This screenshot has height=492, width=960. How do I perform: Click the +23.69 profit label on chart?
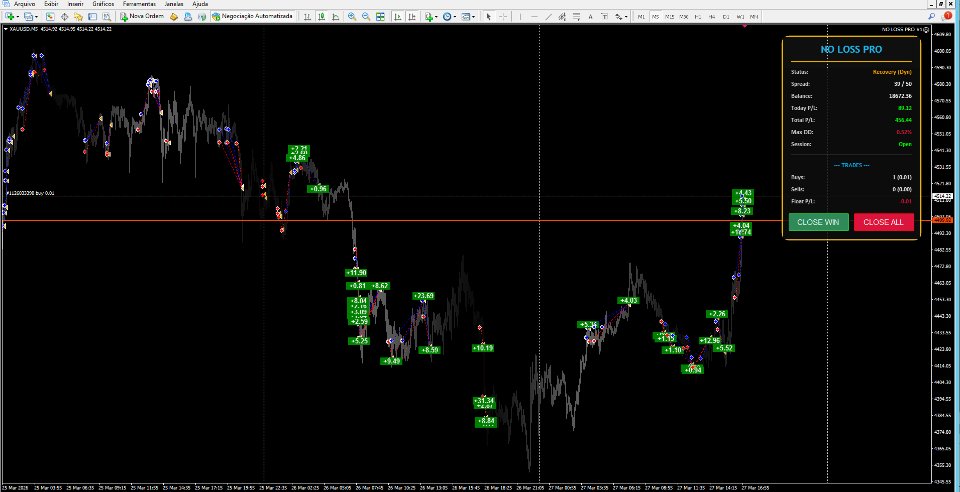point(423,296)
